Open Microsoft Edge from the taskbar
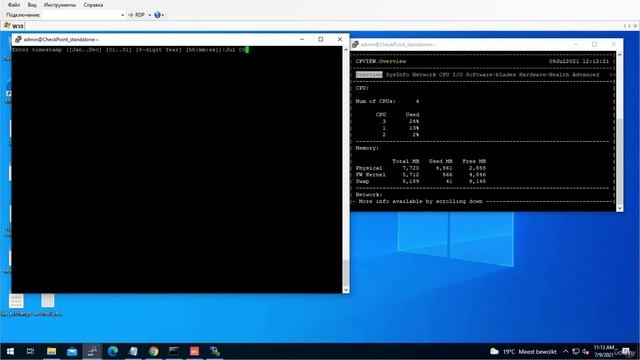Screen dimensions: 640x360 coord(113,351)
